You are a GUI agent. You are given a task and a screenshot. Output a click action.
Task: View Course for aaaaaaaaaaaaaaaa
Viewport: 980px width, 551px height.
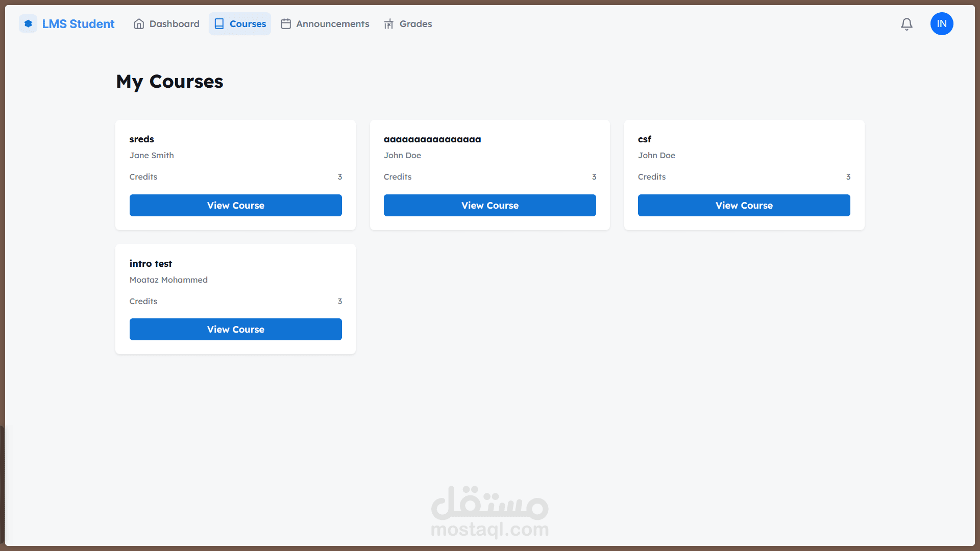click(489, 205)
